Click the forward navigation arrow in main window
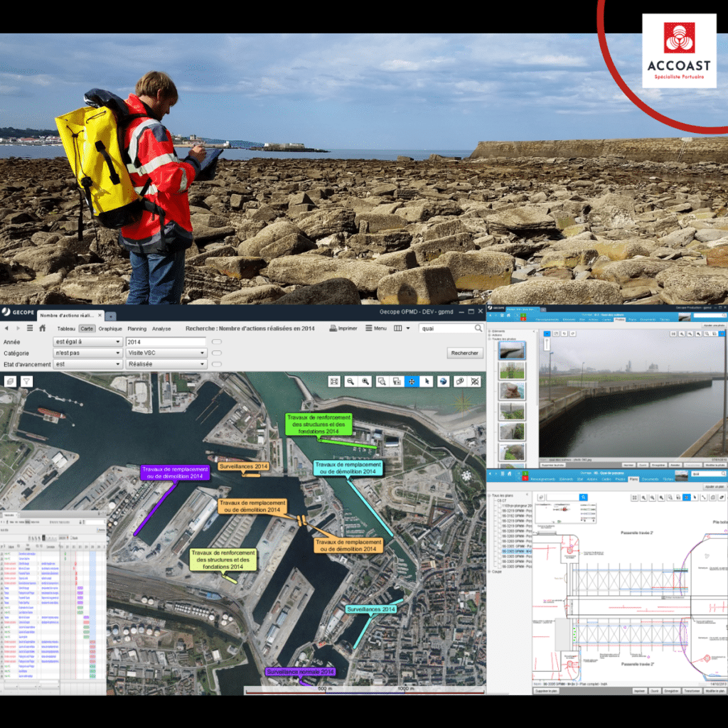Viewport: 728px width, 728px height. 18,328
